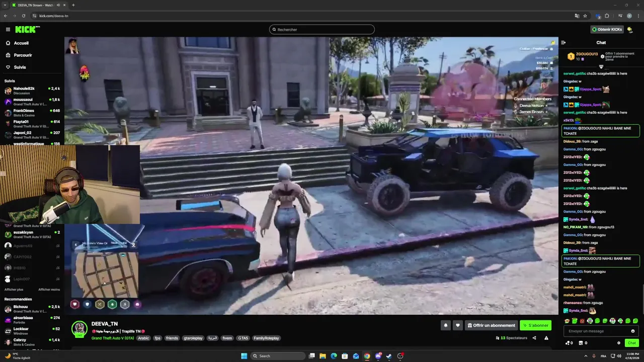
Task: Open Discord from the taskbar
Action: click(x=378, y=356)
